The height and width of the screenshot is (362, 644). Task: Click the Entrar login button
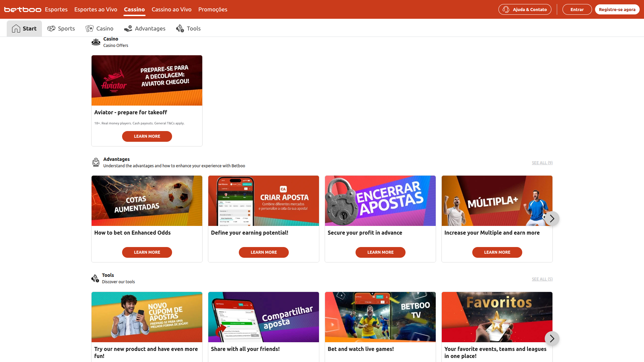[577, 9]
